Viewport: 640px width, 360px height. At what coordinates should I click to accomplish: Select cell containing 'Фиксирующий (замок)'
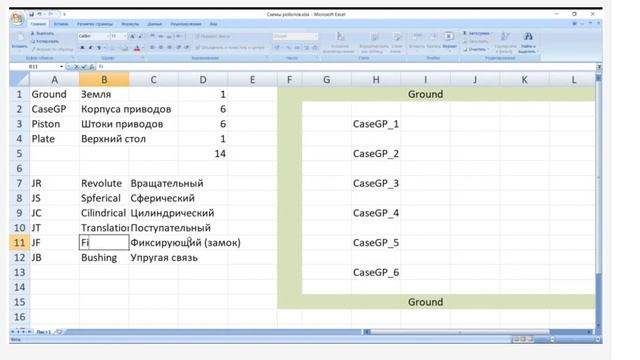pyautogui.click(x=153, y=242)
